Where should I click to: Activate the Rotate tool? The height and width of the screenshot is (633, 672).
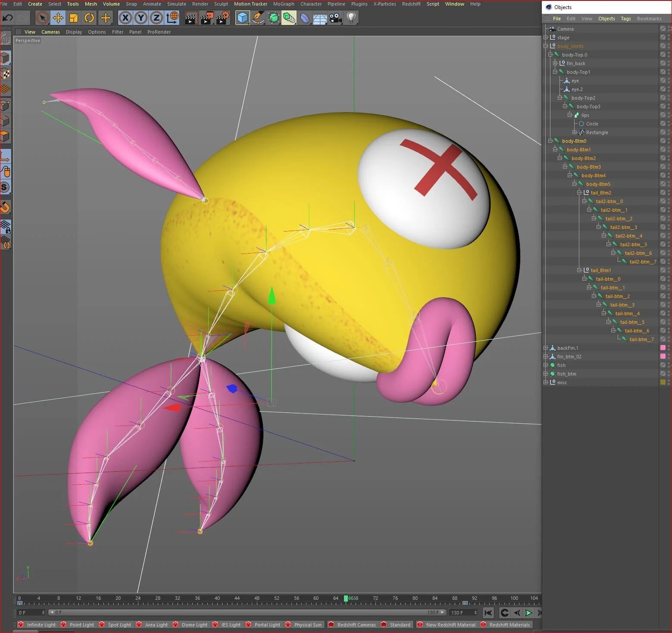pos(89,18)
